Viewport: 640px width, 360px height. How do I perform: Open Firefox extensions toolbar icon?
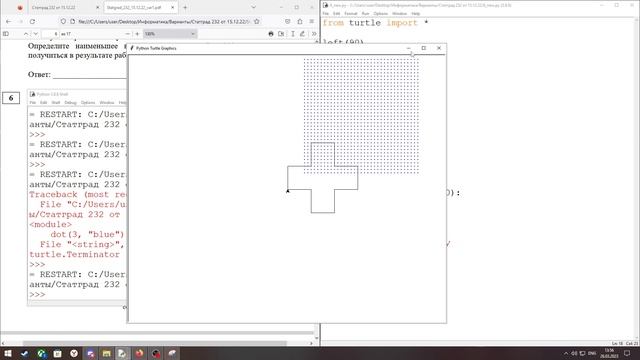(300, 21)
